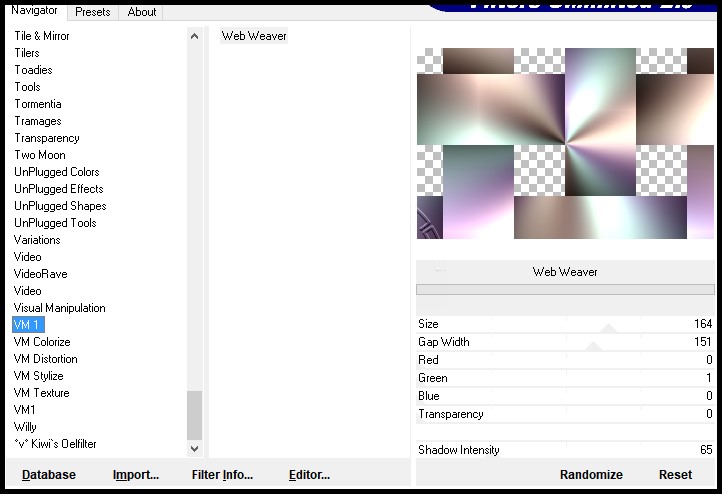Open Filter Info...
The image size is (722, 494).
222,475
